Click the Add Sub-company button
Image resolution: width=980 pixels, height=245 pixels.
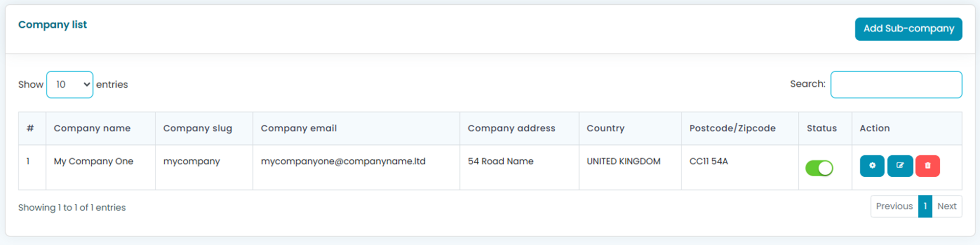click(x=908, y=29)
